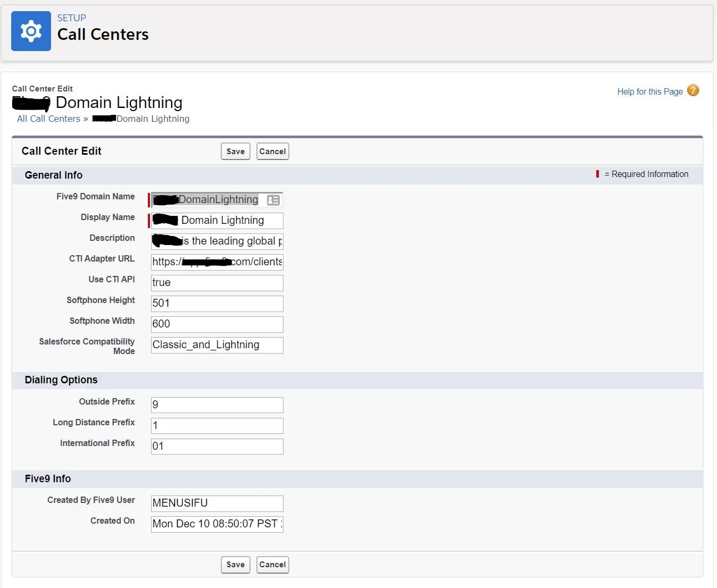Open the help question mark icon
Image resolution: width=717 pixels, height=588 pixels.
point(693,90)
